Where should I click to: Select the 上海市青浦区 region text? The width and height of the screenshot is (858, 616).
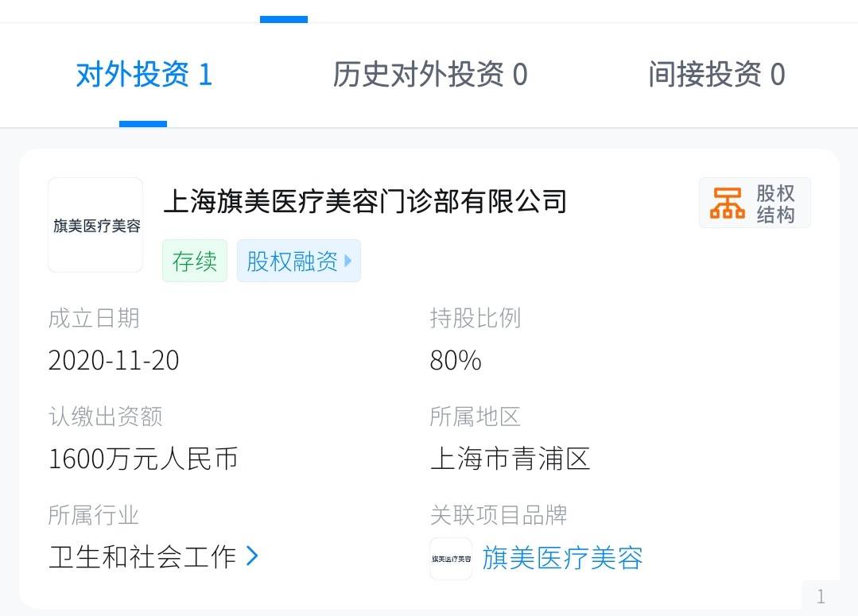pyautogui.click(x=510, y=459)
